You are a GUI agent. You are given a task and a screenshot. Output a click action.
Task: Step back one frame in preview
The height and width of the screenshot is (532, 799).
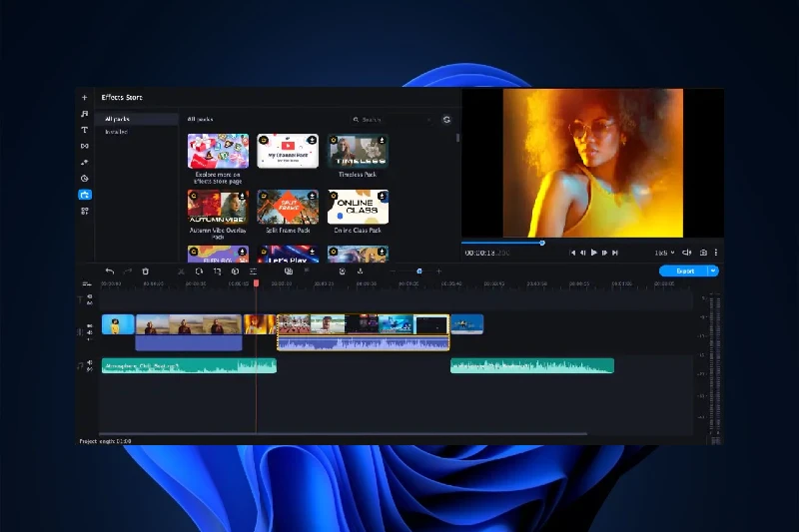583,253
